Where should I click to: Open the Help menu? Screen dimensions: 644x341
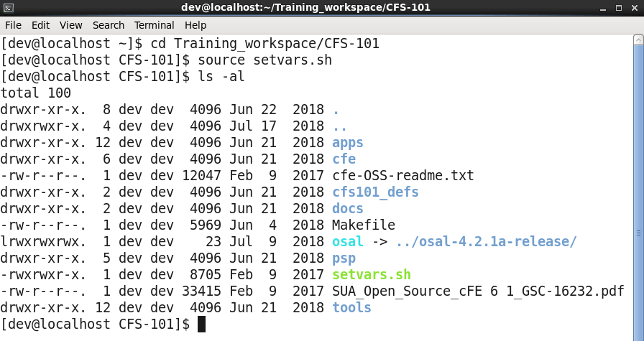[x=195, y=25]
